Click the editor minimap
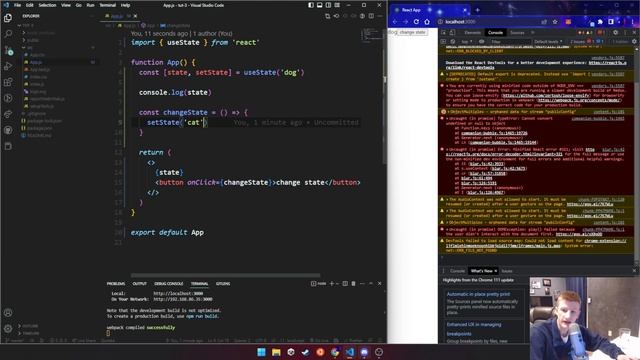The height and width of the screenshot is (360, 640). click(x=371, y=35)
